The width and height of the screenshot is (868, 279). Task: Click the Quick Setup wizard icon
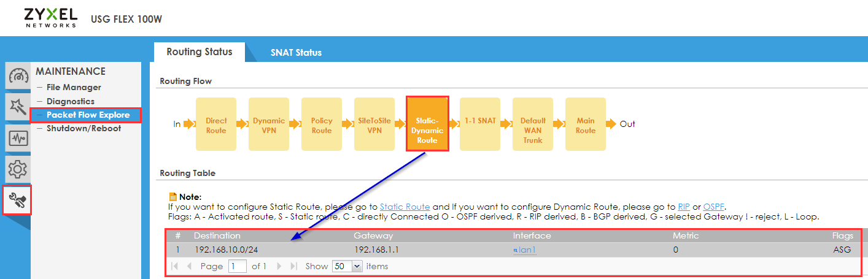[18, 107]
